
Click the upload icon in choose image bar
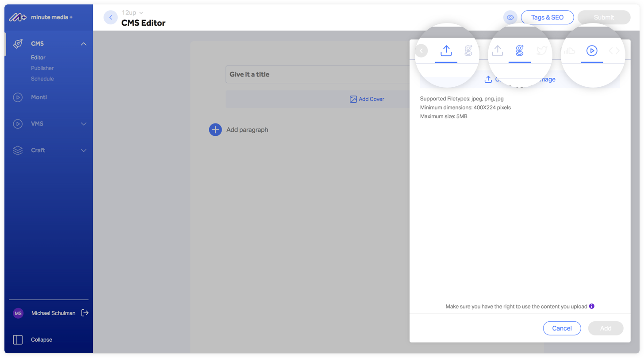(x=488, y=79)
